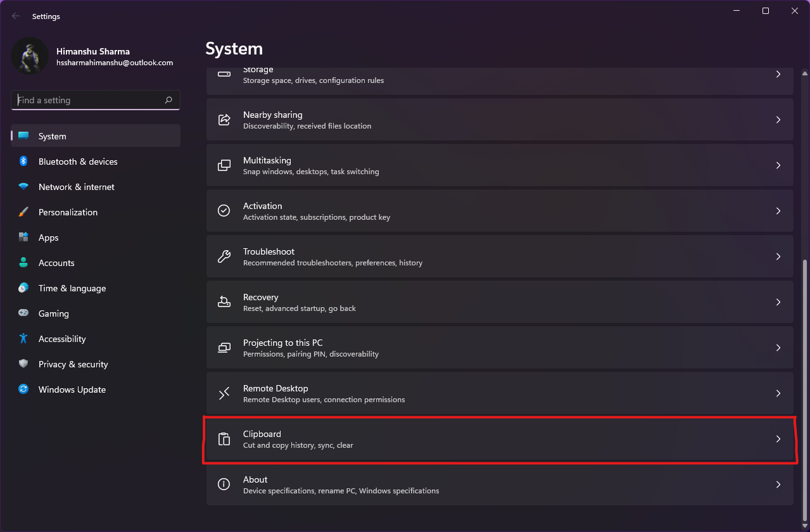
Task: Expand the About row chevron
Action: [x=778, y=484]
